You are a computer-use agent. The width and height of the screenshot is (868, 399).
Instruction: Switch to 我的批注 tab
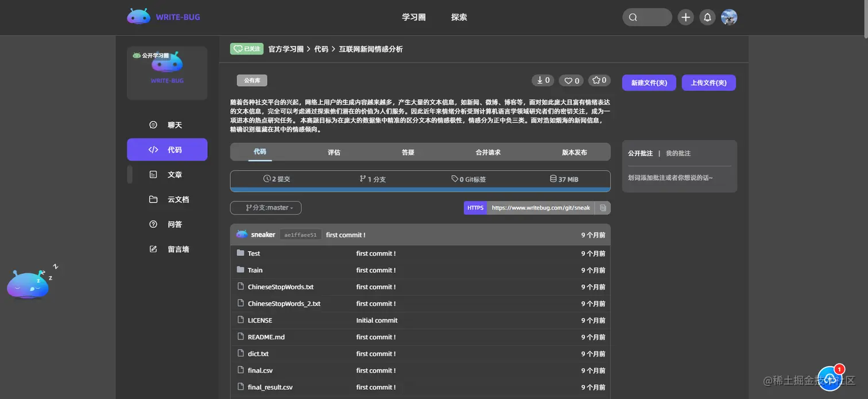[678, 153]
